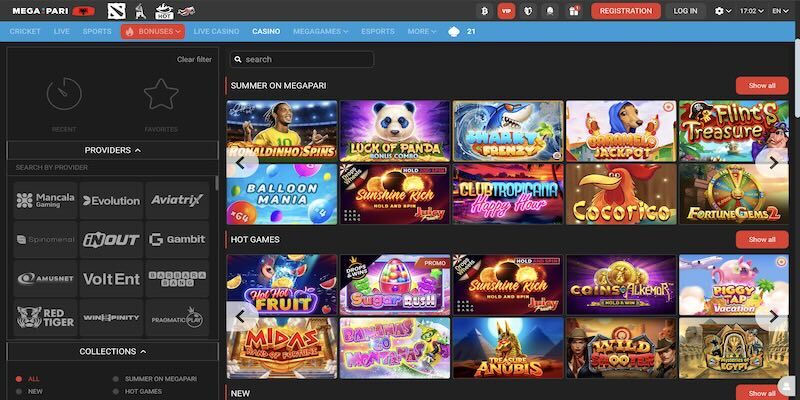The width and height of the screenshot is (800, 400).
Task: Open the Recent games clock icon
Action: (64, 94)
